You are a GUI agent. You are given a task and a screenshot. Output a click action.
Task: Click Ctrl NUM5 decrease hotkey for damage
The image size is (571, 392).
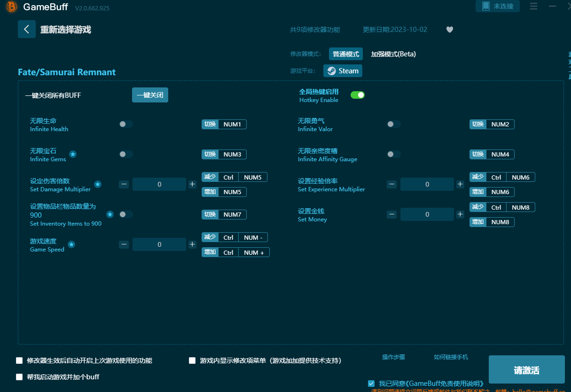[x=235, y=177]
